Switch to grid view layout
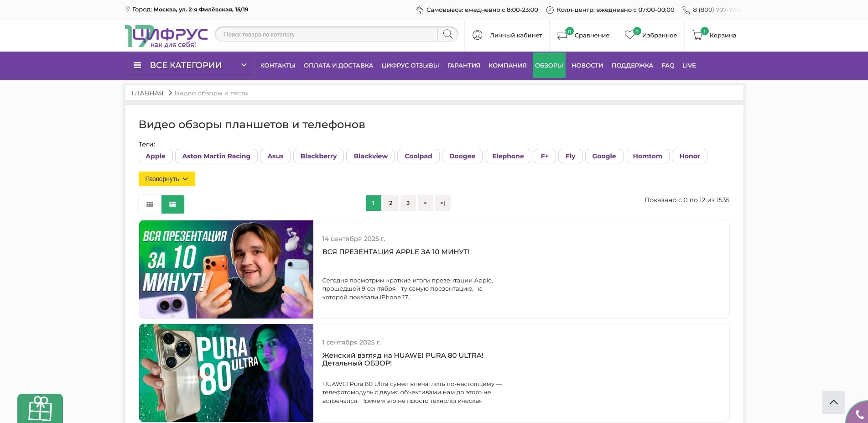Image resolution: width=868 pixels, height=423 pixels. [150, 204]
